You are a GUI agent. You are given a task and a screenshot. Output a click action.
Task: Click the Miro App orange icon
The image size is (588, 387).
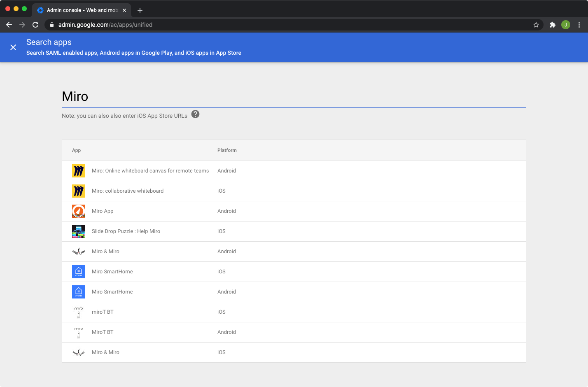coord(79,211)
